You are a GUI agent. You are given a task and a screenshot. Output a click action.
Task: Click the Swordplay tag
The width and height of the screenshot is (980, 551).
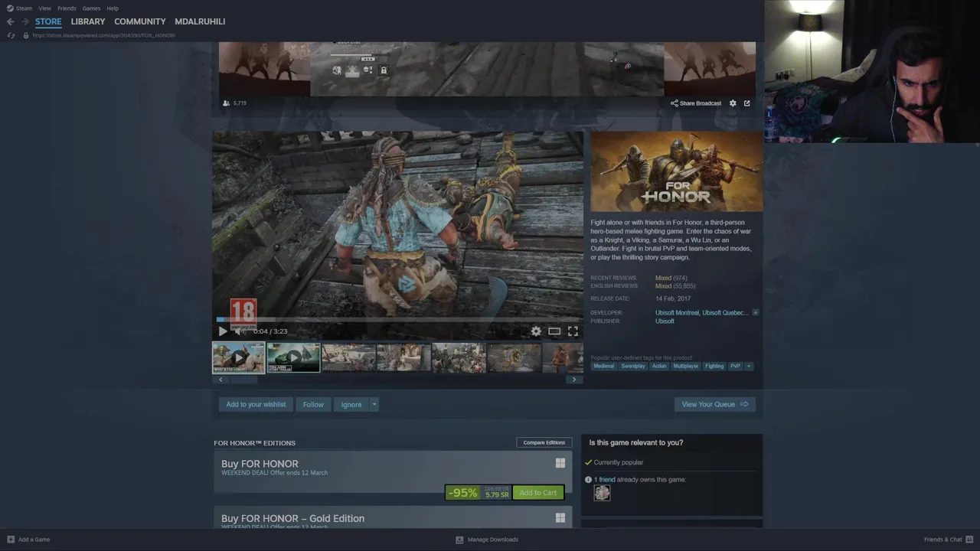pyautogui.click(x=633, y=366)
